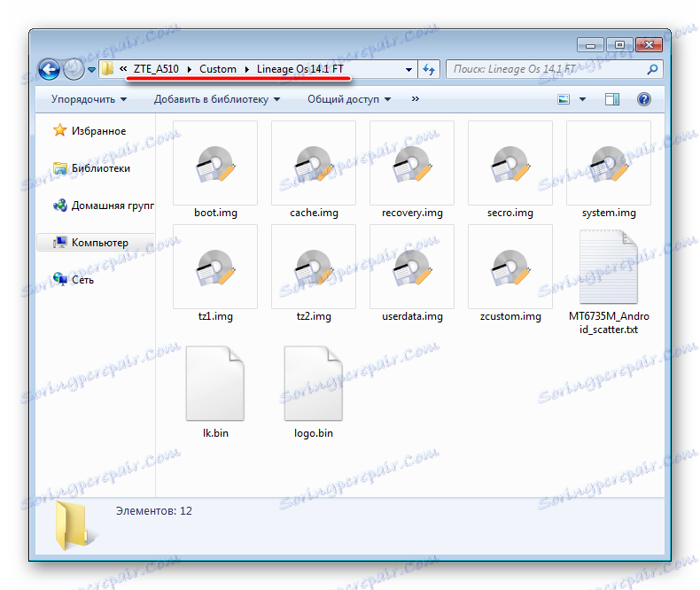Select the MT6735M_Android_scatter.txt file icon
Image resolution: width=700 pixels, height=590 pixels.
[x=609, y=267]
